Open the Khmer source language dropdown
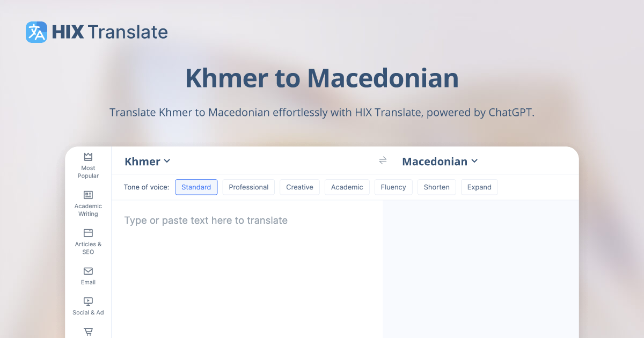Viewport: 644px width, 338px height. 147,161
